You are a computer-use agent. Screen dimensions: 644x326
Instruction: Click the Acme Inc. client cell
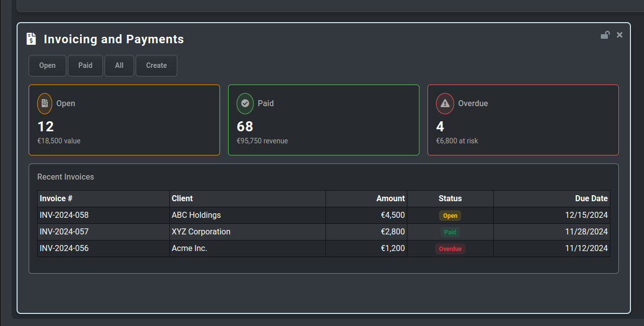[x=189, y=249]
